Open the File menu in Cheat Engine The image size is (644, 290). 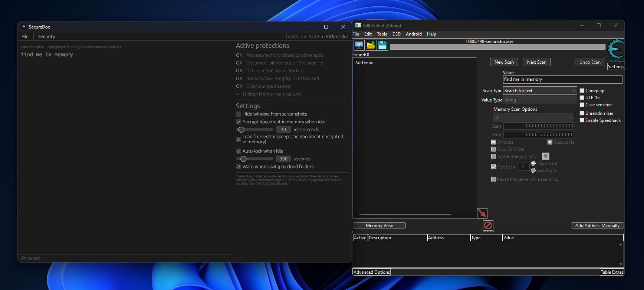coord(356,34)
